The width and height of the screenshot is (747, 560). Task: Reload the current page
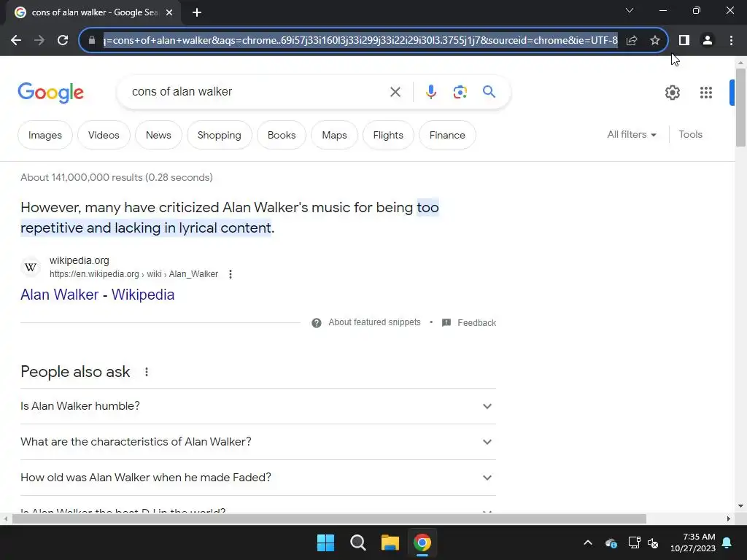[63, 41]
